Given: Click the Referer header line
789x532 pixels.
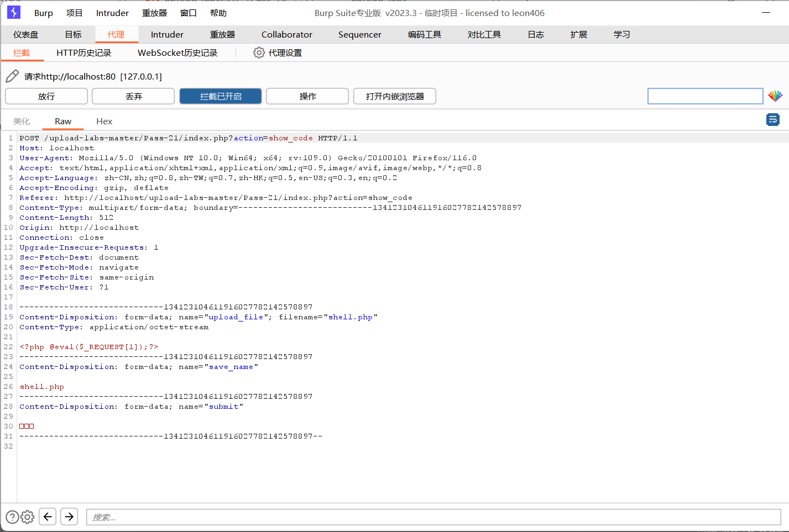Looking at the screenshot, I should (216, 198).
